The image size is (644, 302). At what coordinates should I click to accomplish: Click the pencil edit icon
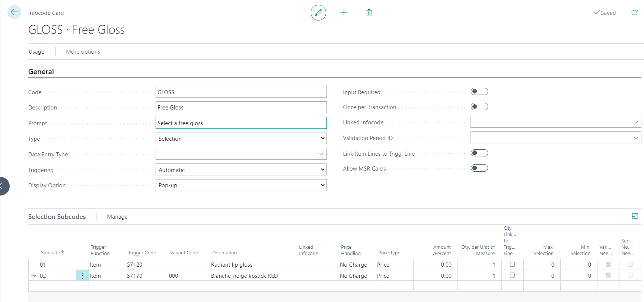click(x=318, y=13)
